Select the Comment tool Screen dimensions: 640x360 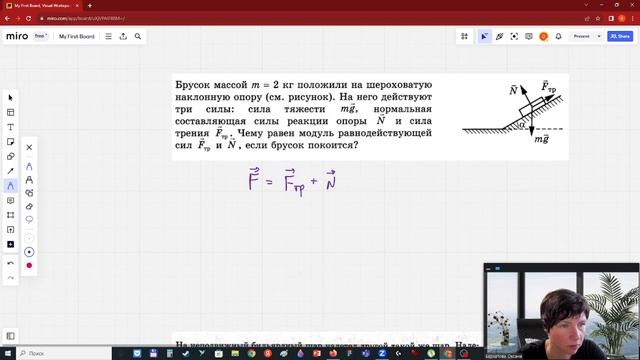11,200
